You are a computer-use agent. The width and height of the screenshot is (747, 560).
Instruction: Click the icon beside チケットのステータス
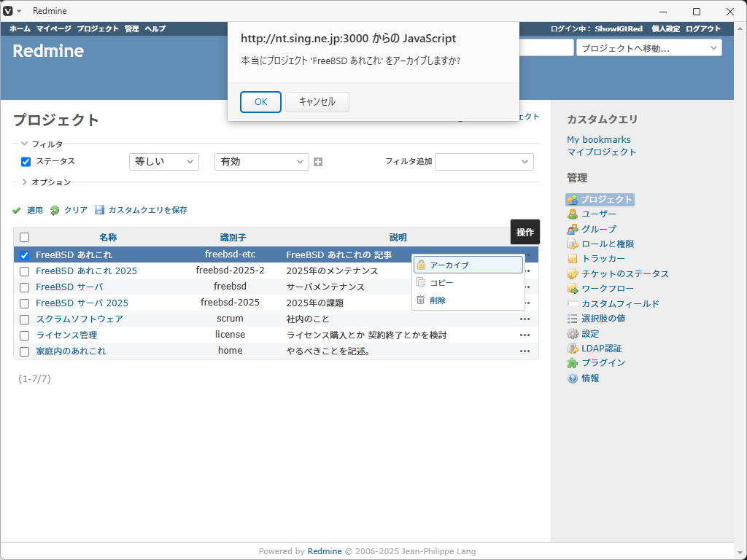573,274
